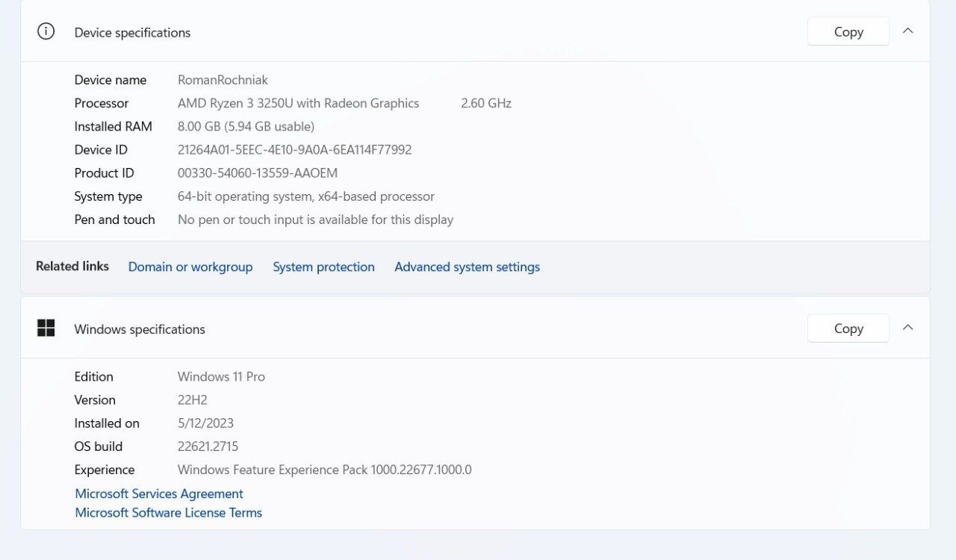Click the Installed RAM label
The width and height of the screenshot is (956, 560).
[x=113, y=126]
